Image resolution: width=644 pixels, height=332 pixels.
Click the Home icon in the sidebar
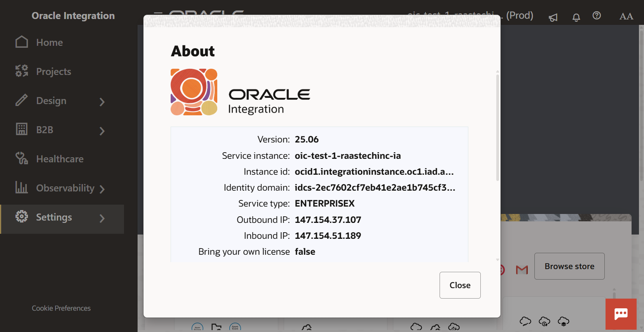pos(22,42)
